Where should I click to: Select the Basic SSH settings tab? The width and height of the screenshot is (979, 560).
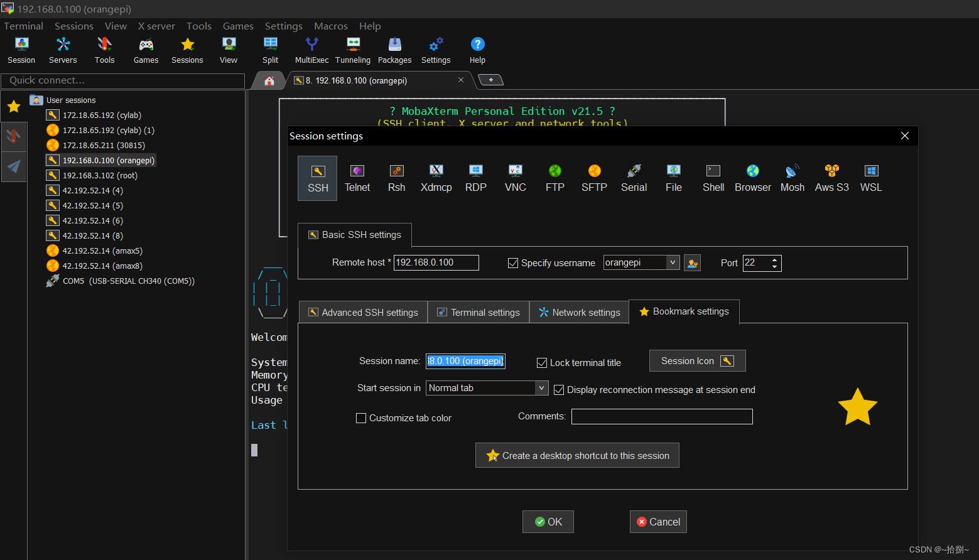pos(355,235)
